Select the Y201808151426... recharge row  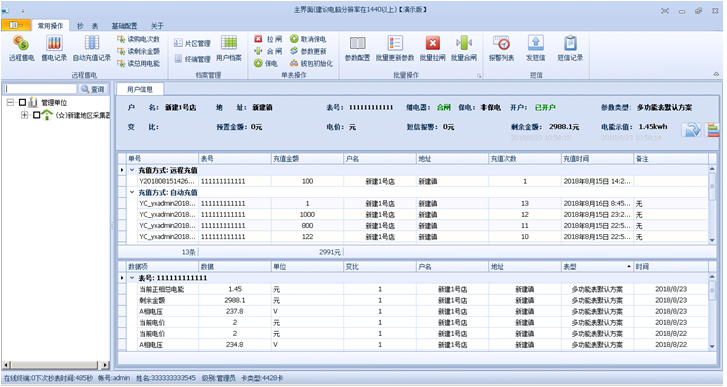point(413,181)
